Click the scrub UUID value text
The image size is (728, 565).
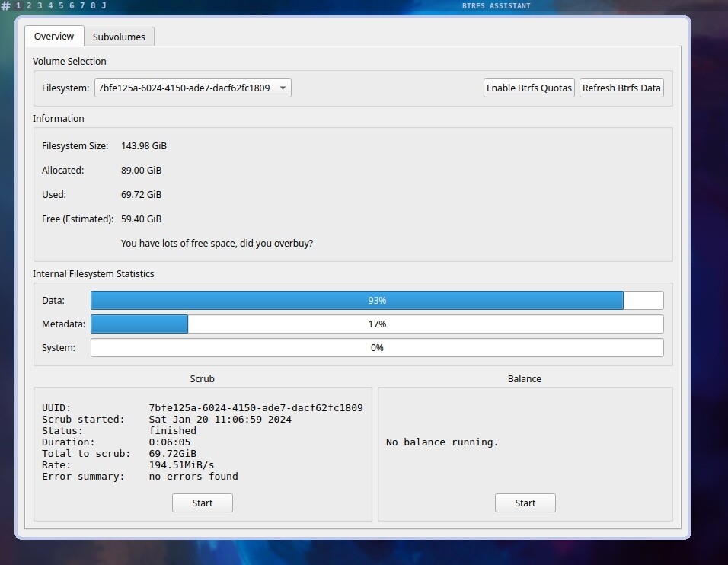(x=256, y=407)
